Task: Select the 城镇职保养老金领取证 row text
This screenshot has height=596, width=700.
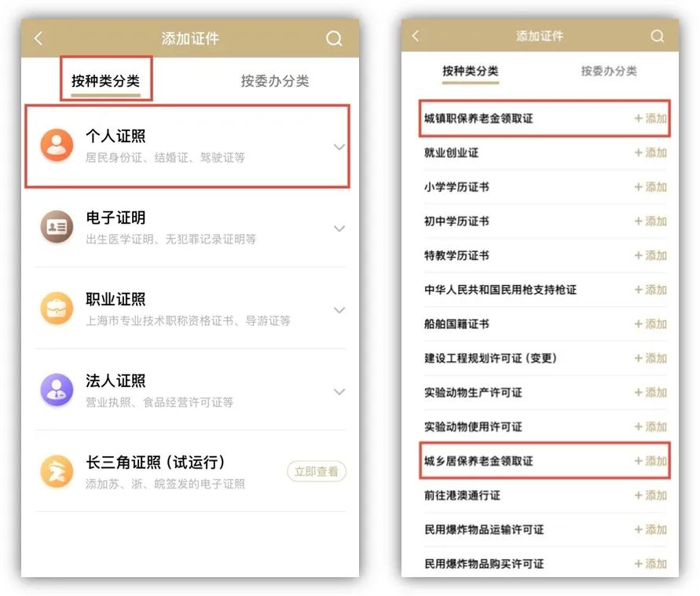Action: click(478, 119)
